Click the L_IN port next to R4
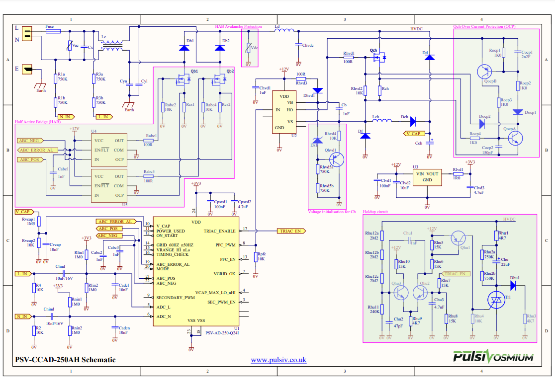 (x=23, y=274)
